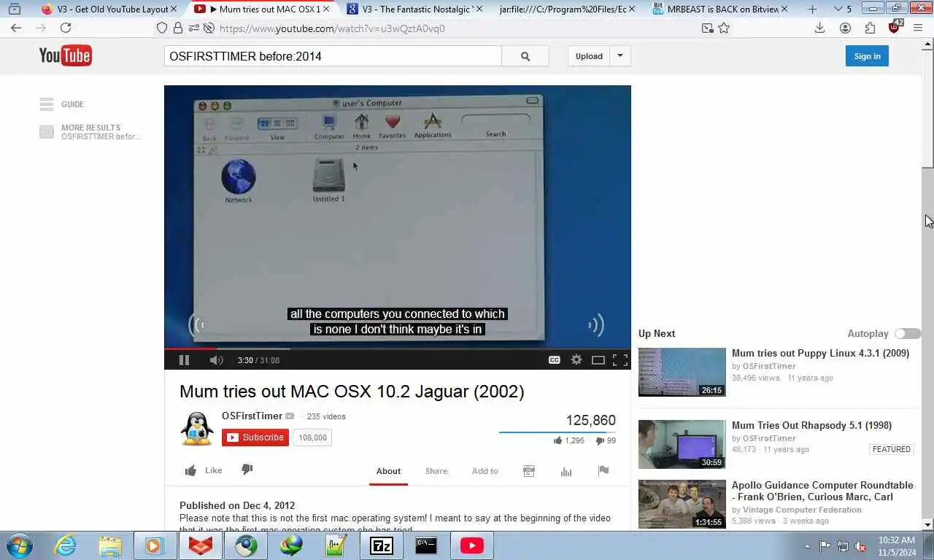
Task: Select the V3 Fantastic Nostalgic tab
Action: click(x=414, y=9)
